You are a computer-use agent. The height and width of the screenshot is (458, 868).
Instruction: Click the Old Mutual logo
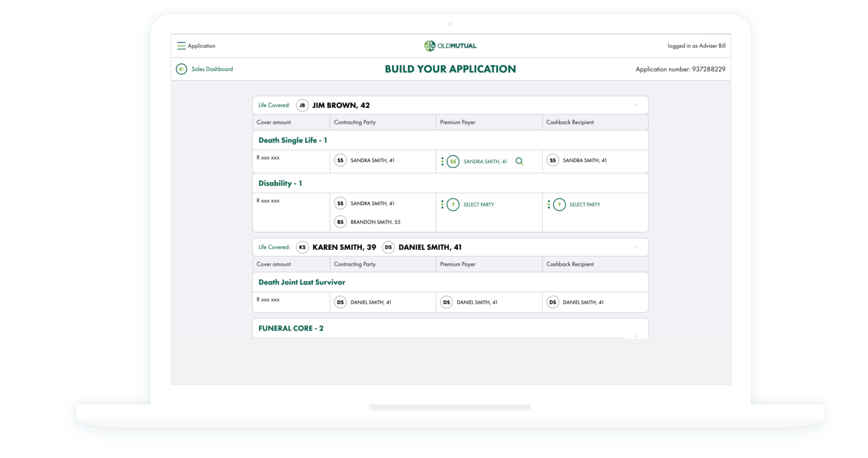tap(450, 46)
